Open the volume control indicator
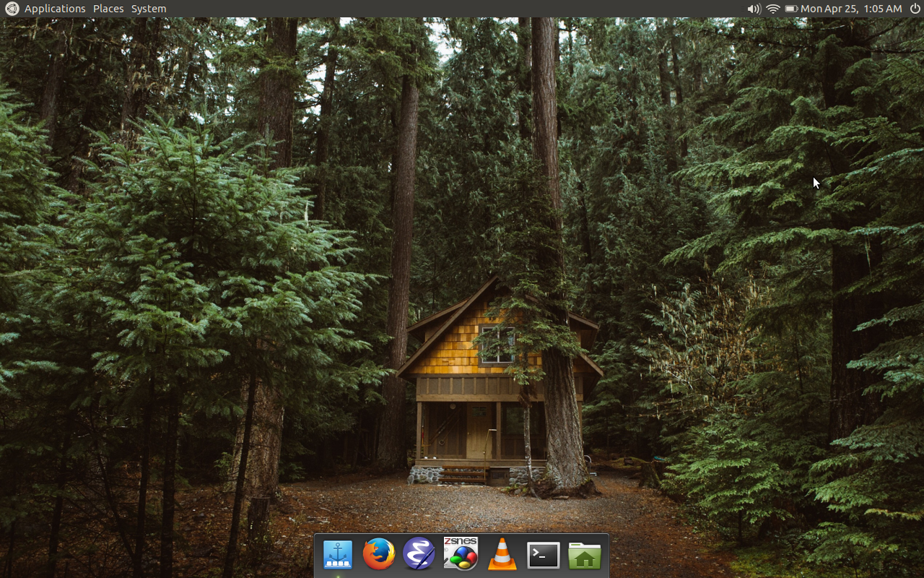924x578 pixels. click(754, 9)
